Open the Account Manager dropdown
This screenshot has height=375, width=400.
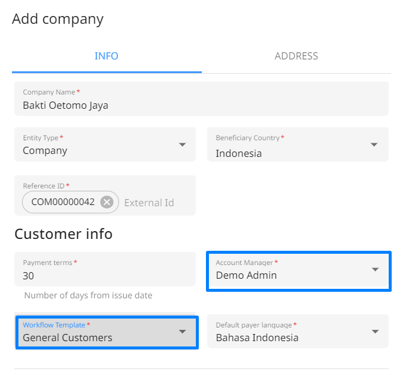click(298, 271)
